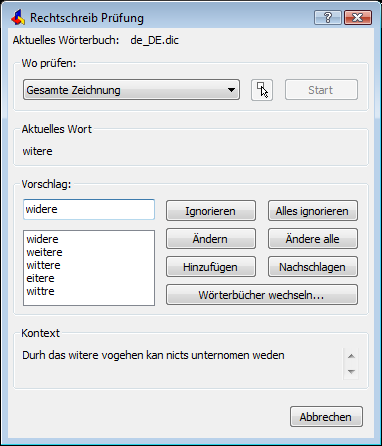Click Abbrechen to cancel spell check
Screen dimensions: 382x446
[326, 417]
